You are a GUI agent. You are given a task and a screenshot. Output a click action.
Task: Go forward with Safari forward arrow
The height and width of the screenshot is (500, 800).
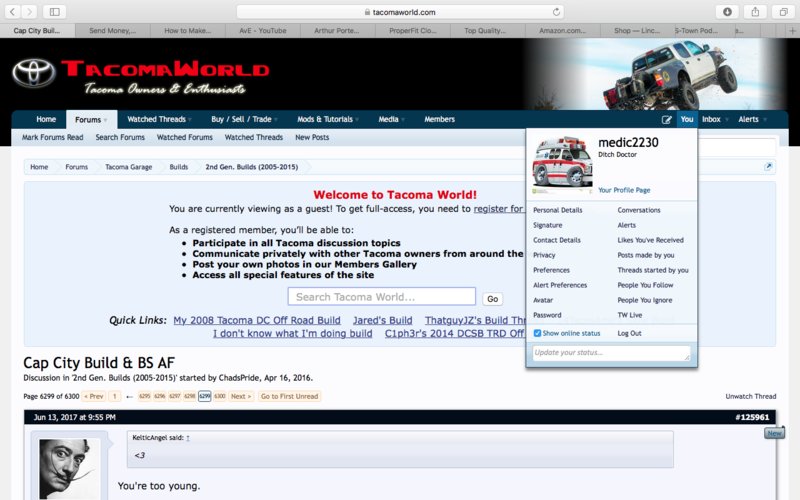pos(29,12)
